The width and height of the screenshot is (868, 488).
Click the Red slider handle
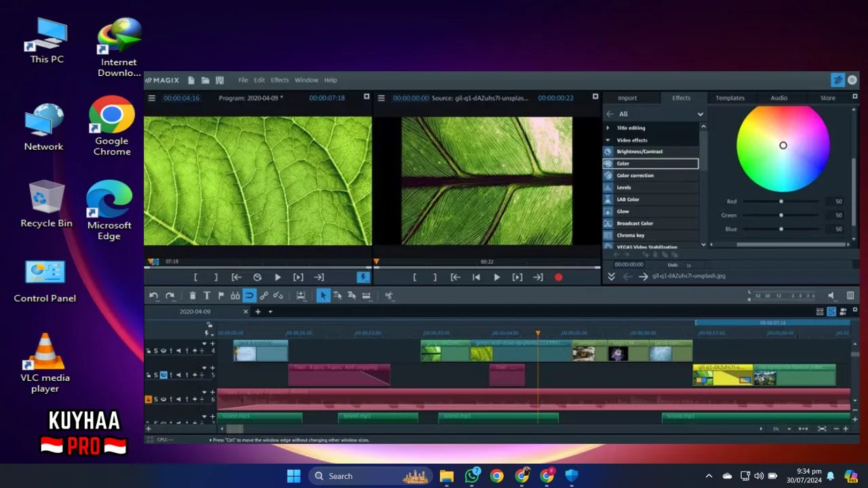tap(781, 201)
